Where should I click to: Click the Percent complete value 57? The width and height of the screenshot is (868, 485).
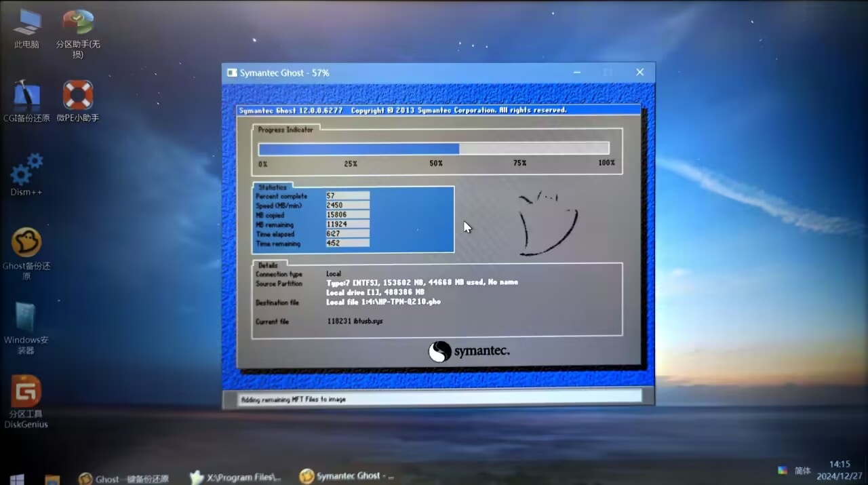347,196
